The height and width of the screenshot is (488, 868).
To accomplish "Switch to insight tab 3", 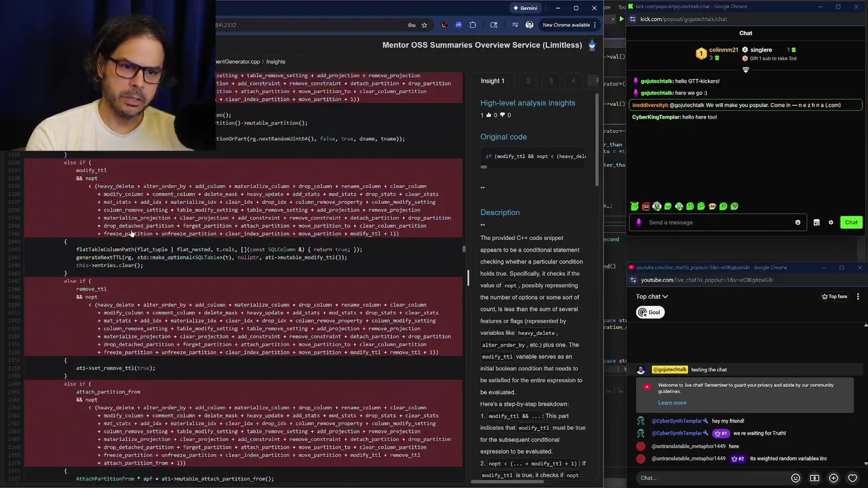I will coord(551,81).
